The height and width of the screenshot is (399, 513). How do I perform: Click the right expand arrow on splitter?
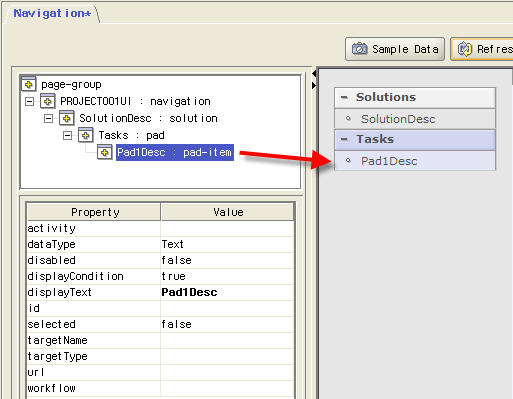(314, 86)
